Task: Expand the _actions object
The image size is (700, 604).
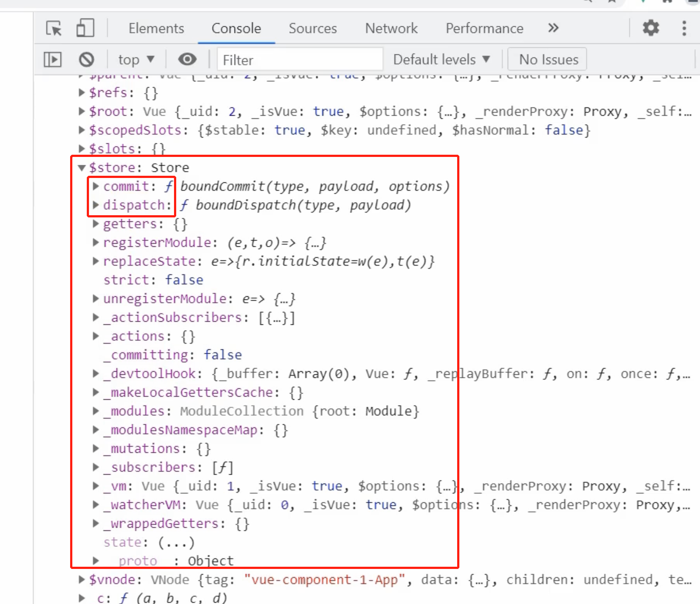Action: point(96,336)
